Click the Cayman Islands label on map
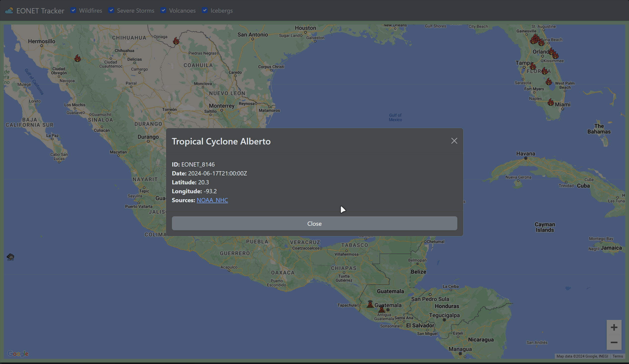The width and height of the screenshot is (629, 364). [545, 227]
